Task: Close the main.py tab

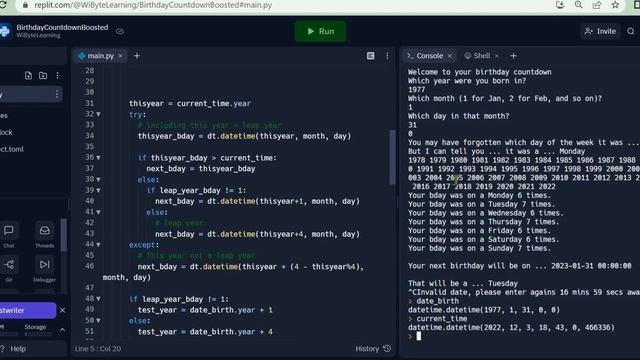Action: coord(121,56)
